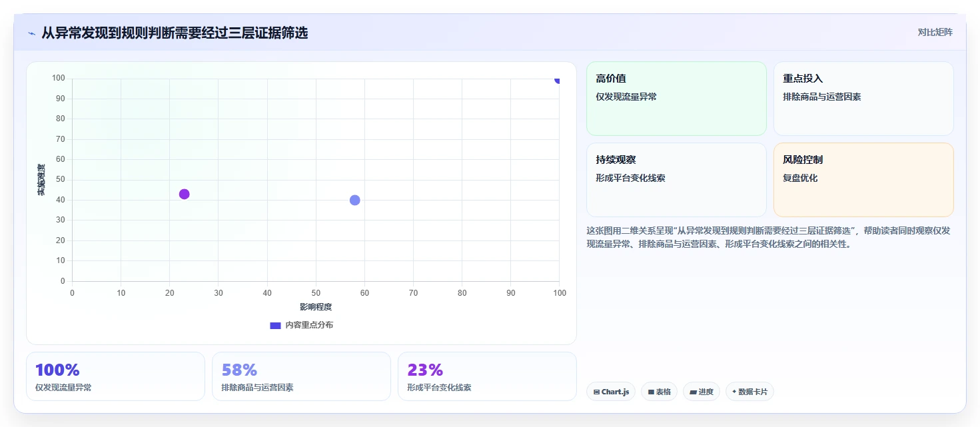
Task: Open the 持续观察 quadrant card
Action: coord(676,180)
